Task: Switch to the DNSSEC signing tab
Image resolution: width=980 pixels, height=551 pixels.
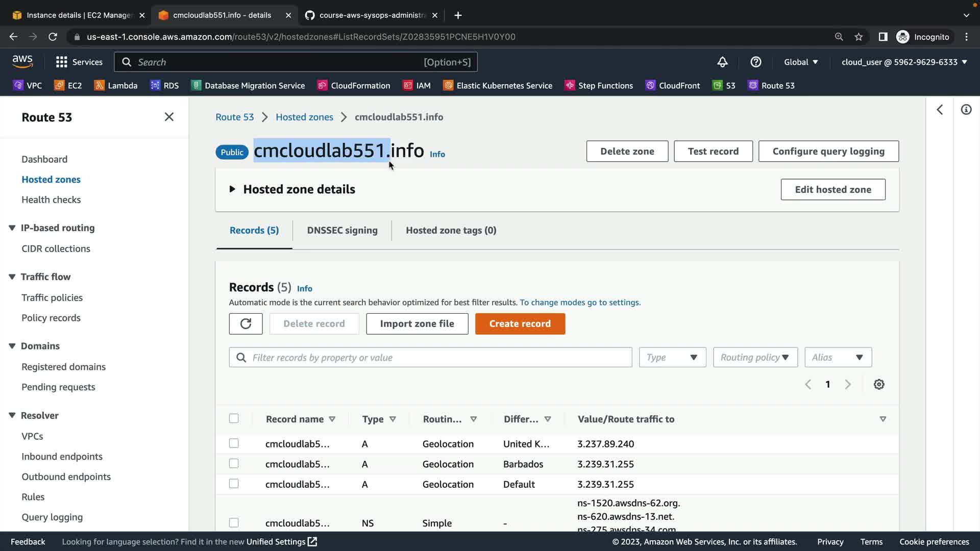Action: [342, 231]
